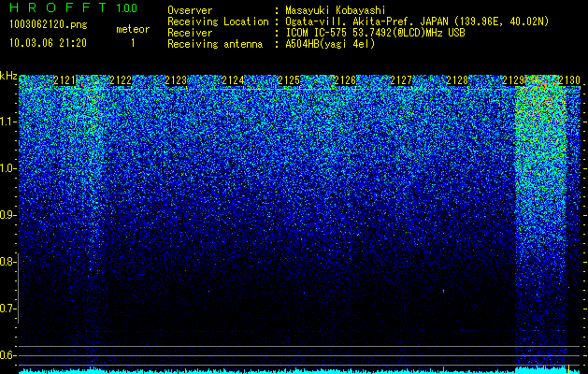The width and height of the screenshot is (588, 374).
Task: Click the 2129 time marker
Action: [513, 80]
